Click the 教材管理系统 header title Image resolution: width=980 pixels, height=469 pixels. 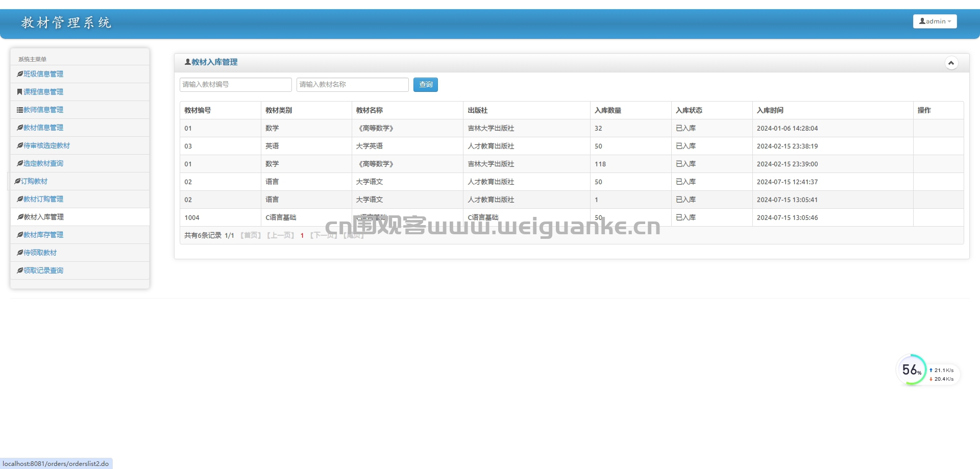point(66,22)
